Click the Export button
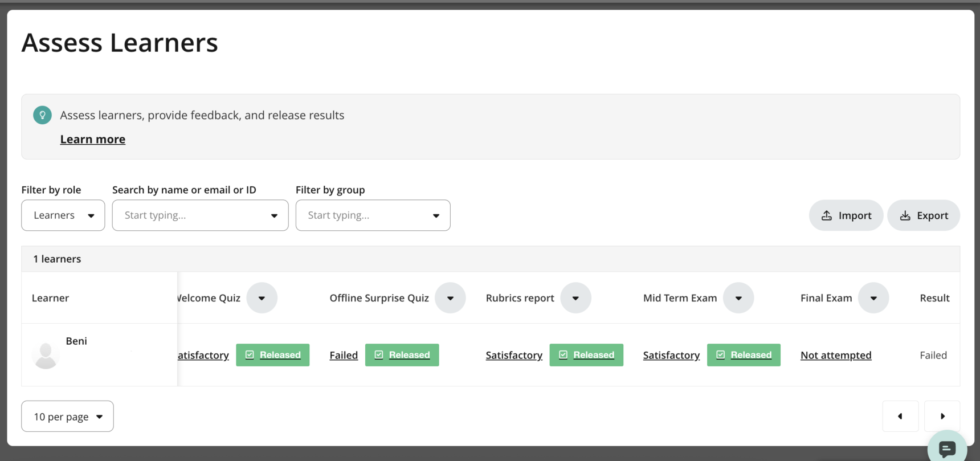The width and height of the screenshot is (980, 461). tap(923, 215)
